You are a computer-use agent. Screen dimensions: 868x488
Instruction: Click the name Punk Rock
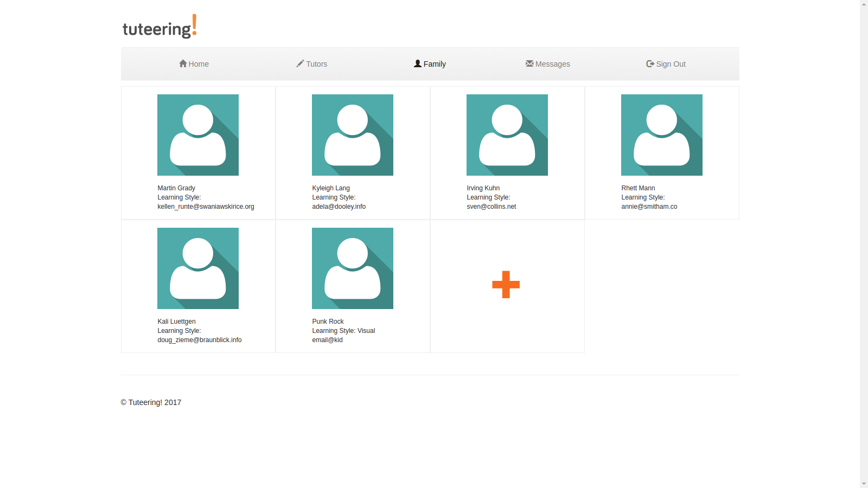coord(328,322)
